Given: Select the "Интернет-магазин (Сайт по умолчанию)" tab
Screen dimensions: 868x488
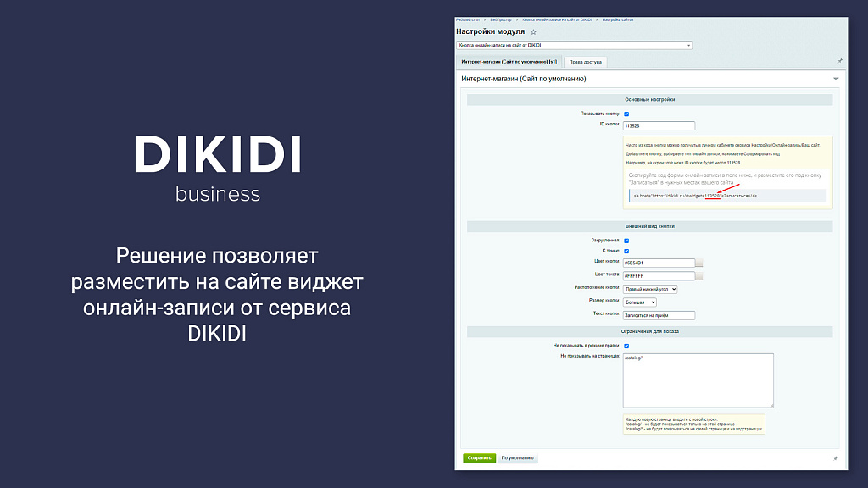Looking at the screenshot, I should 508,60.
